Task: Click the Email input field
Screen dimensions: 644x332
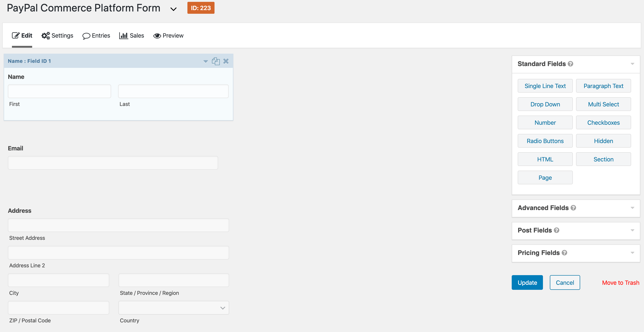Action: click(x=113, y=163)
